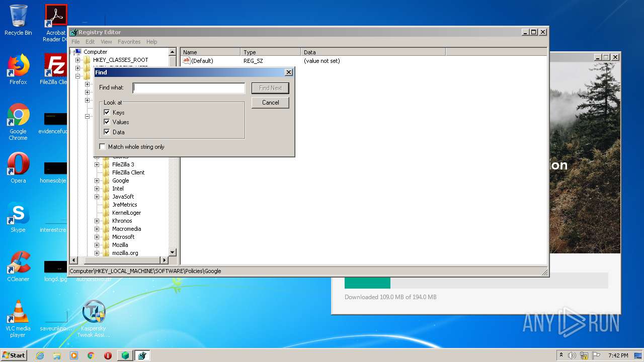Open Opera from the taskbar

108,355
